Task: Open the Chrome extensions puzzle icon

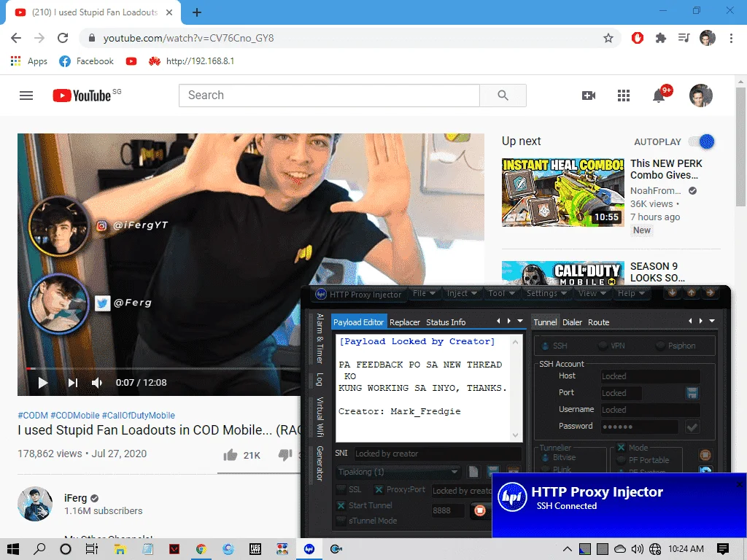Action: 661,38
